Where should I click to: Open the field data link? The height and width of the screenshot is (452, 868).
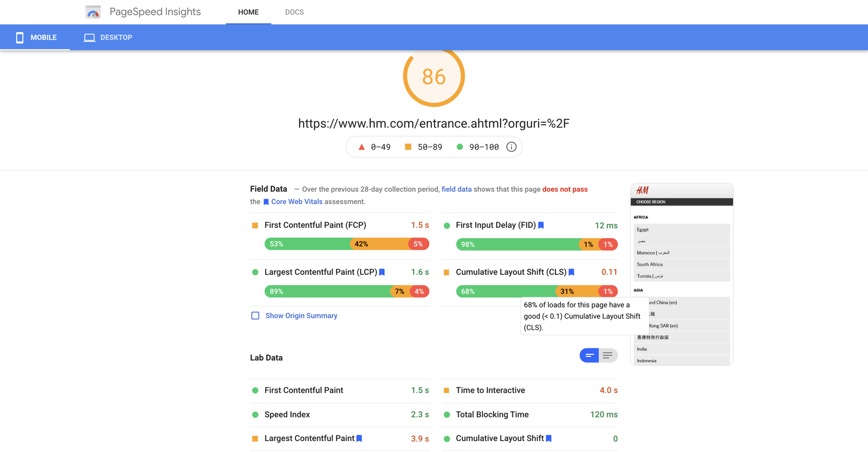pyautogui.click(x=456, y=190)
